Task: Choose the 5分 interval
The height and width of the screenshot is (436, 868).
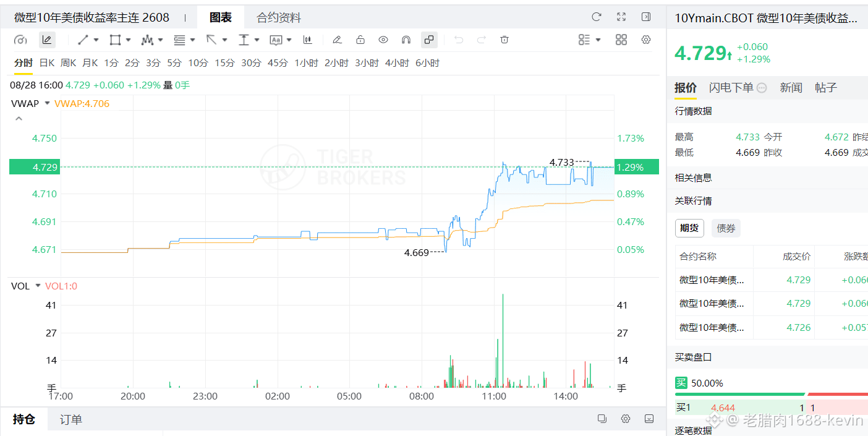Action: click(174, 63)
